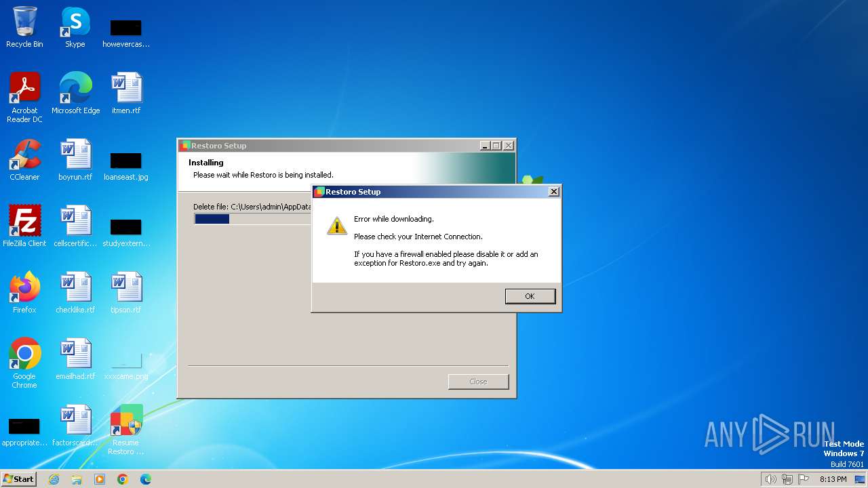Select the tipson.rtf document

[126, 293]
